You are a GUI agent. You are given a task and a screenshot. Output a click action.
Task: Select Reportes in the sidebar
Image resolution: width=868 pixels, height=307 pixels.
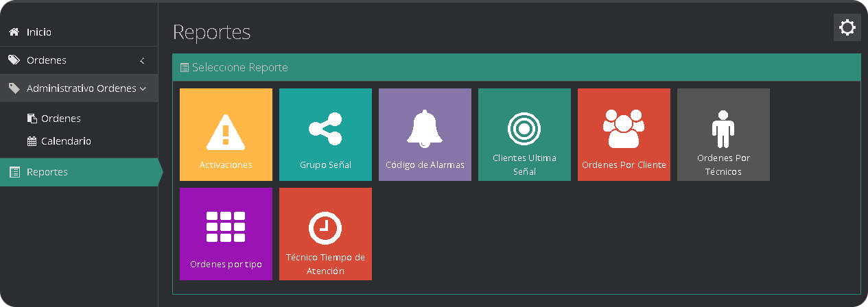47,172
